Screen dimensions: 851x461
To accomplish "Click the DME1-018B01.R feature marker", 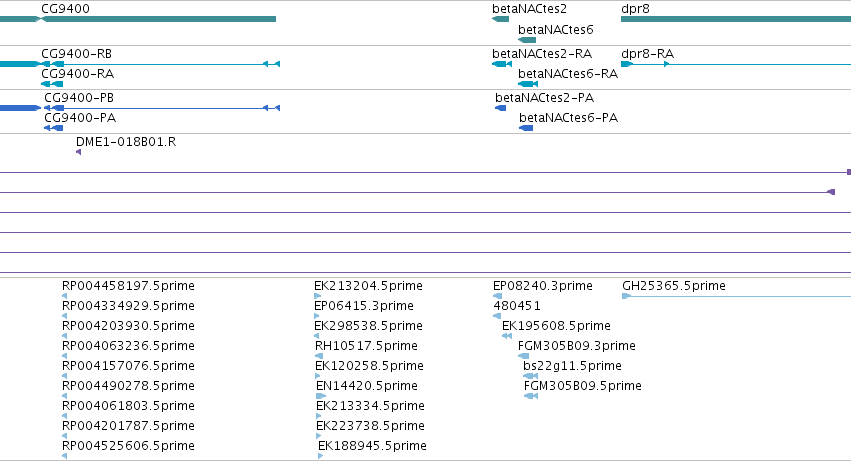I will click(79, 152).
